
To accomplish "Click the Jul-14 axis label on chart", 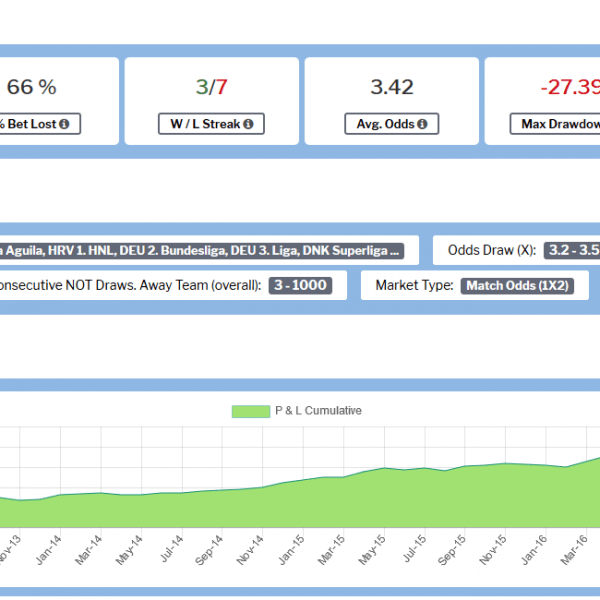I will [x=172, y=549].
